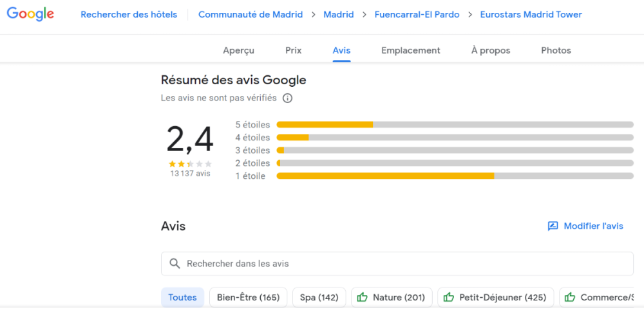This screenshot has height=312, width=644.
Task: Select the Toutes filter chip
Action: (x=182, y=297)
